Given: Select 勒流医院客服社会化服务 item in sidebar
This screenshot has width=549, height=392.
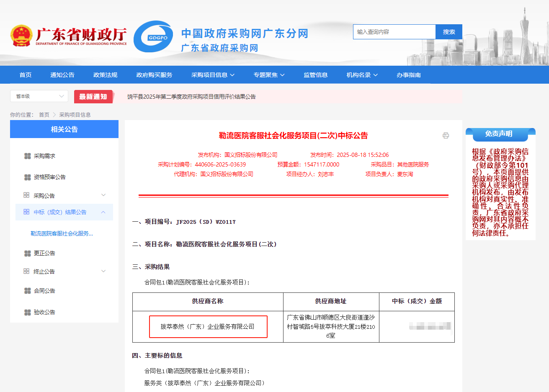Looking at the screenshot, I should tap(62, 233).
